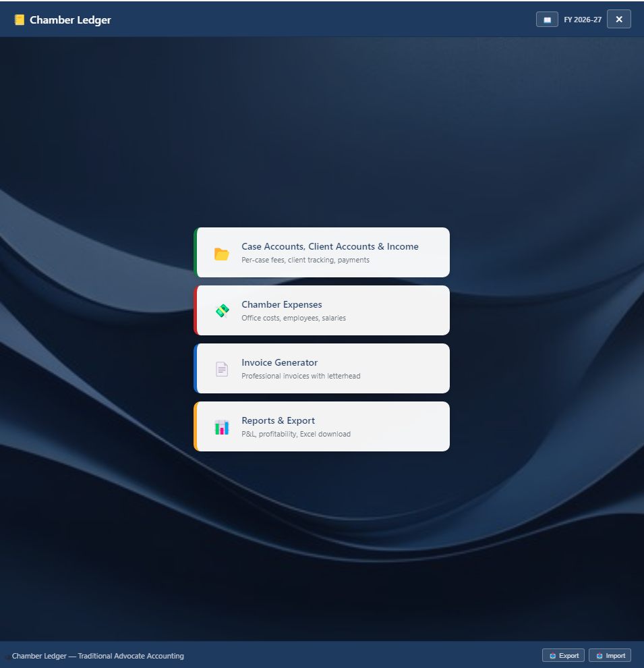Click the green money icon on Chamber Expenses card

[x=222, y=311]
